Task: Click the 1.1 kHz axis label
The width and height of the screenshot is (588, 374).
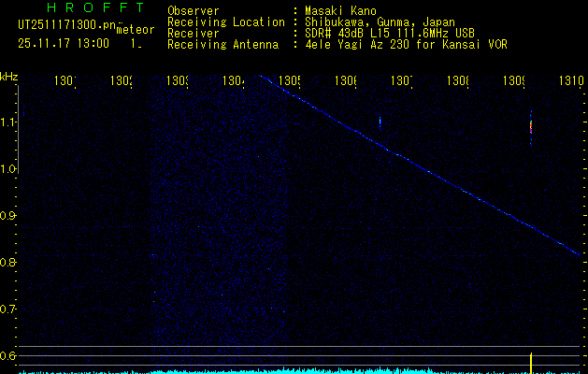Action: 8,122
